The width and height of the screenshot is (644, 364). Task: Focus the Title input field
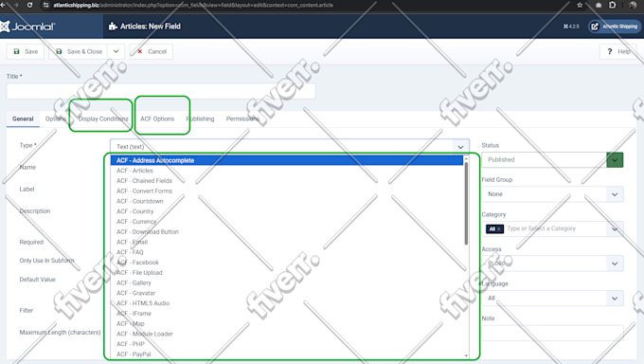click(x=161, y=91)
